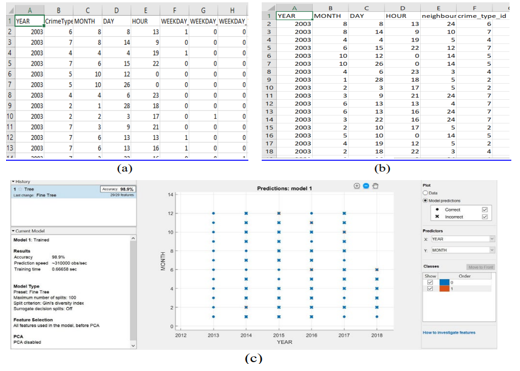Select row 5 header in spreadsheet (a)

pos(10,63)
